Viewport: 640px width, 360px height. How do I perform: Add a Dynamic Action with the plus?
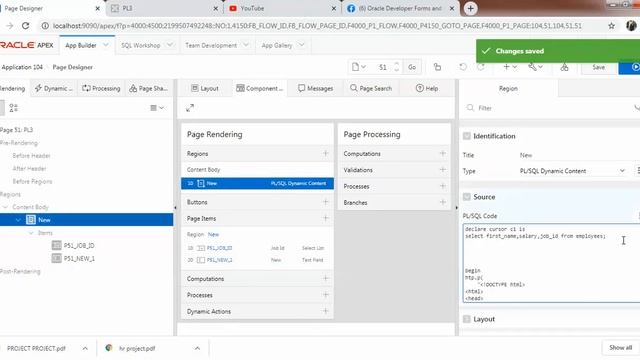pos(325,311)
